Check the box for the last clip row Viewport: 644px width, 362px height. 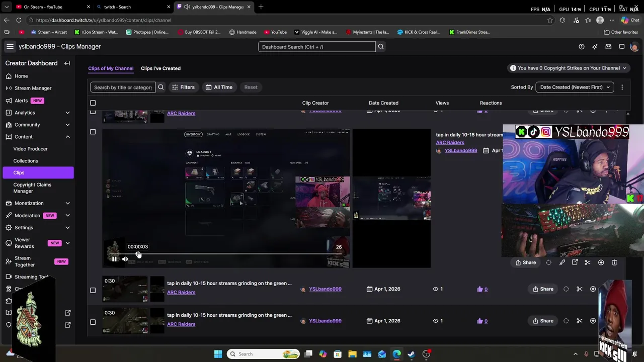click(x=93, y=322)
